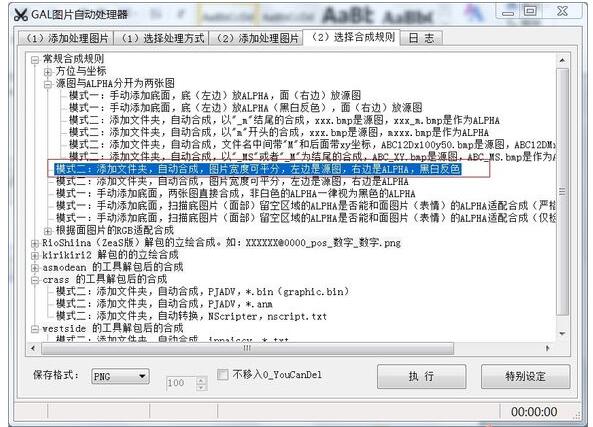Screen dimensions: 593x427
Task: Click the vertical scrollbar up arrow
Action: click(x=562, y=60)
